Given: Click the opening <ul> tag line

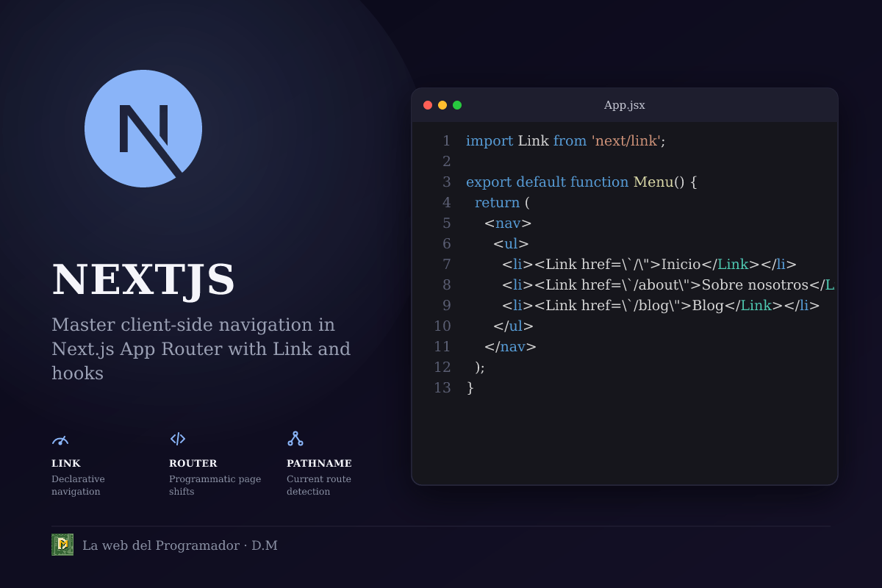Looking at the screenshot, I should coord(511,243).
